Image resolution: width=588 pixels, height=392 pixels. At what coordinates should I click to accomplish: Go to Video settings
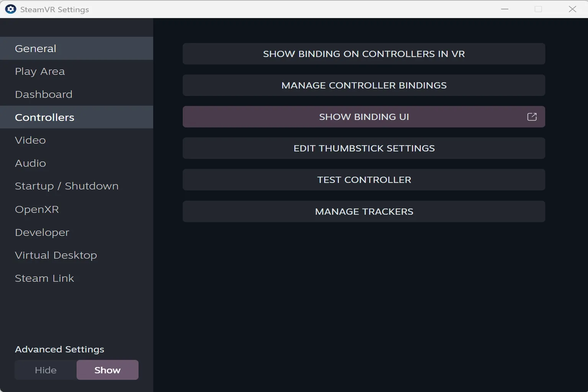[x=77, y=140]
